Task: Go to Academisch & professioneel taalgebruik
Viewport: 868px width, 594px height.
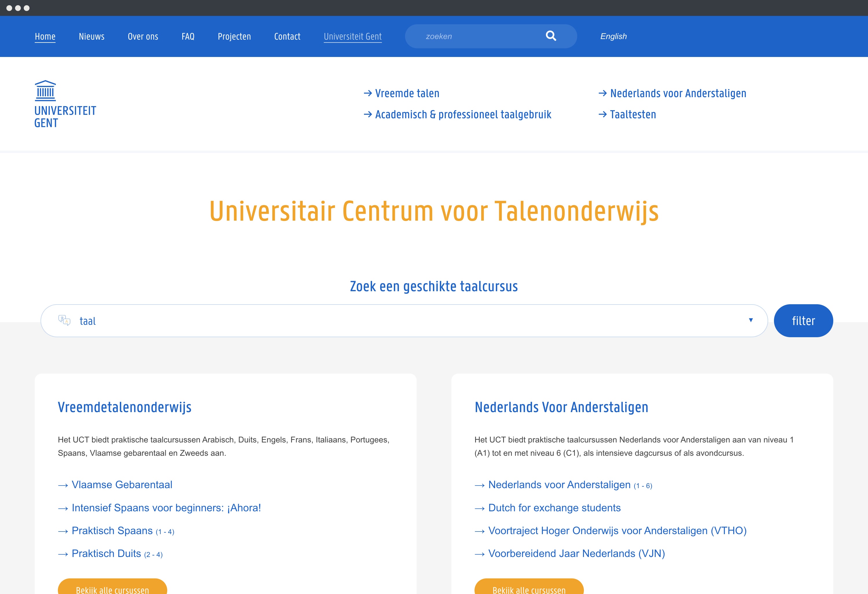Action: 462,115
